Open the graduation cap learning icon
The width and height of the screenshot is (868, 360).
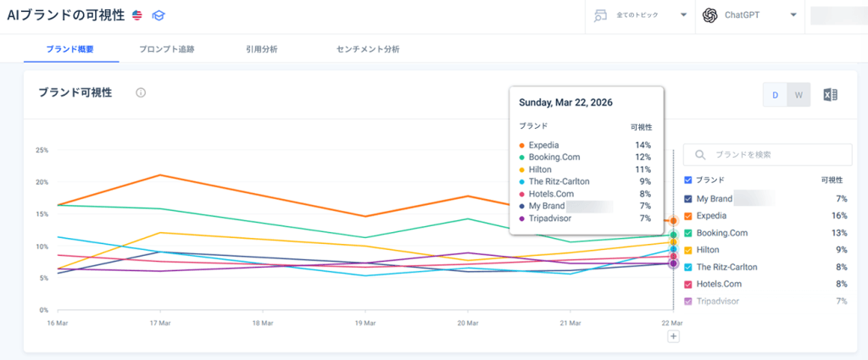(159, 15)
